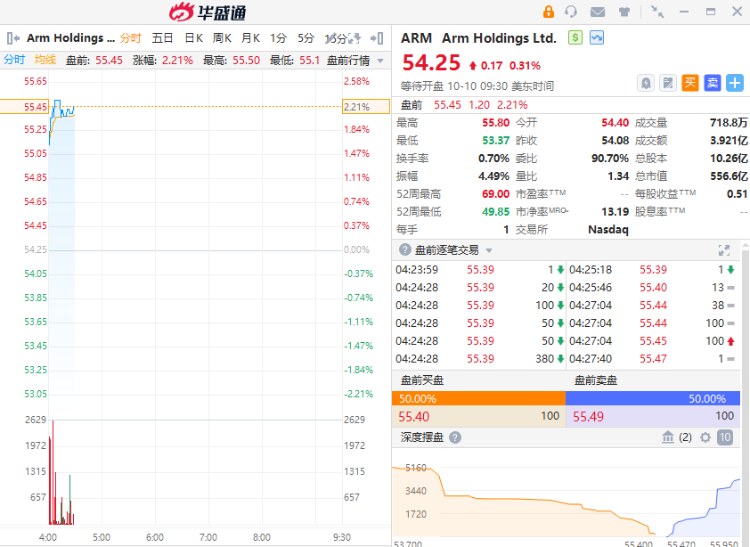Select the 5分 chart tab
The image size is (750, 547).
306,38
